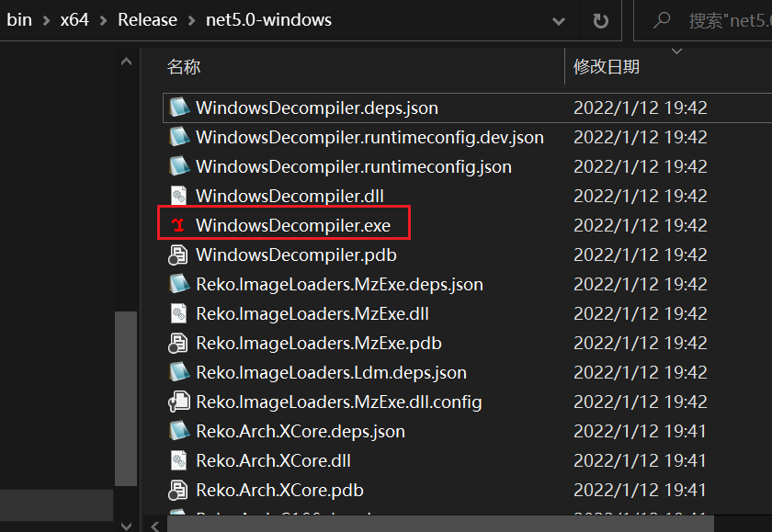The image size is (772, 532).
Task: Click the navigation pane scroll down arrow
Action: click(x=126, y=526)
